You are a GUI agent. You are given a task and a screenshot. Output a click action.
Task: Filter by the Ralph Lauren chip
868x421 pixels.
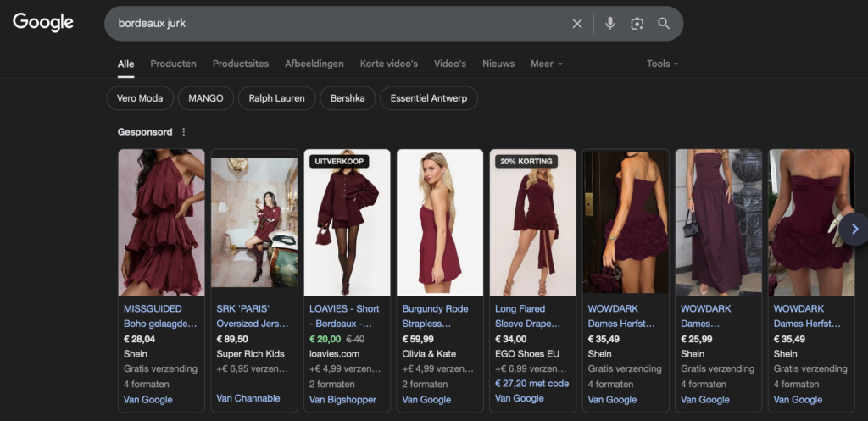pyautogui.click(x=277, y=98)
